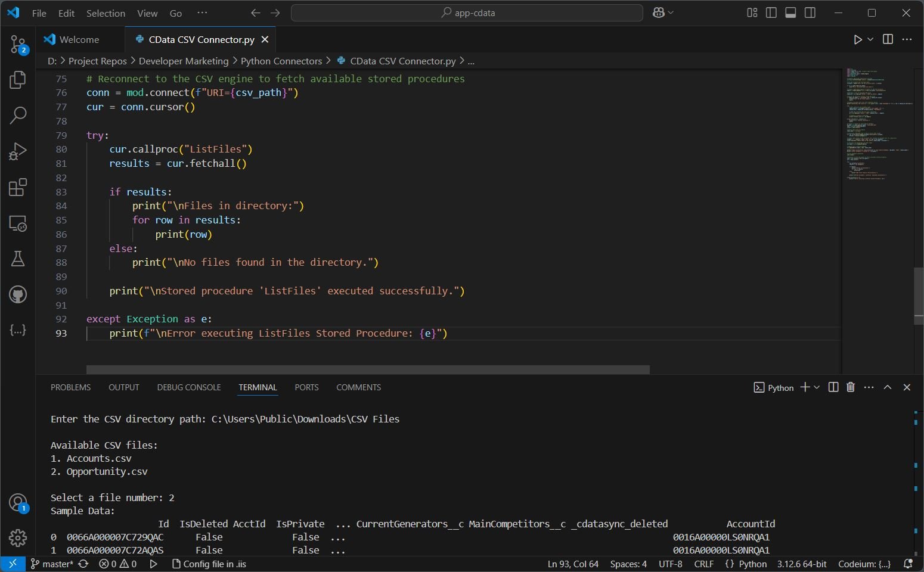Toggle the bottom panel visibility
The width and height of the screenshot is (924, 572).
(790, 13)
